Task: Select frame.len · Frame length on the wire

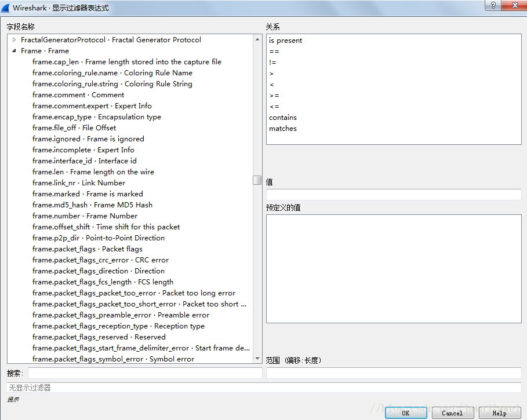Action: [x=93, y=172]
